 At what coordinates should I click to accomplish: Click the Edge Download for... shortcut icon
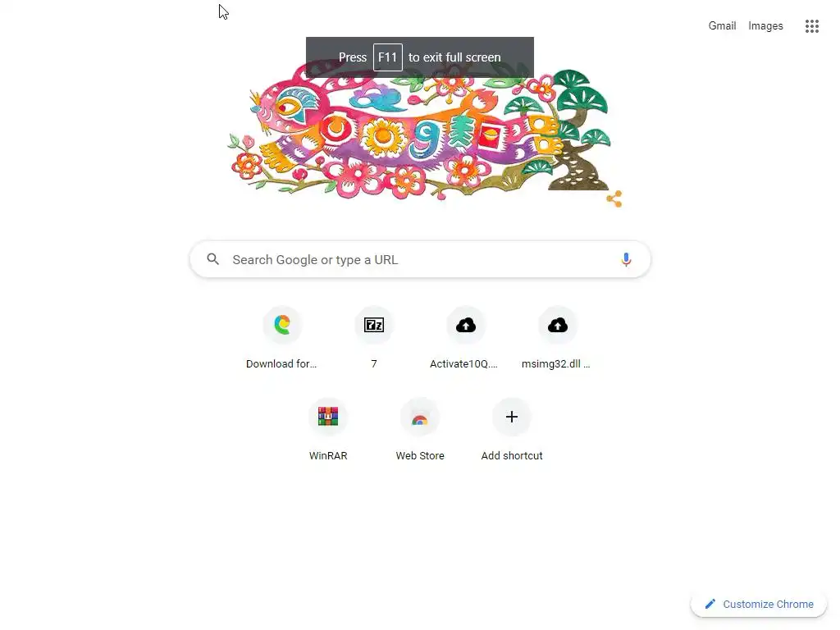coord(282,325)
